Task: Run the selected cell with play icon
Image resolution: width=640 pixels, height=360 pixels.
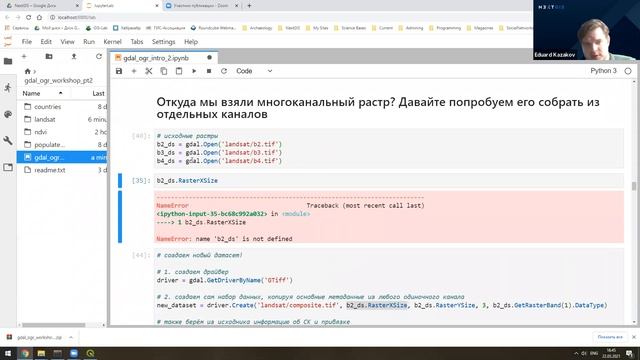Action: point(194,71)
